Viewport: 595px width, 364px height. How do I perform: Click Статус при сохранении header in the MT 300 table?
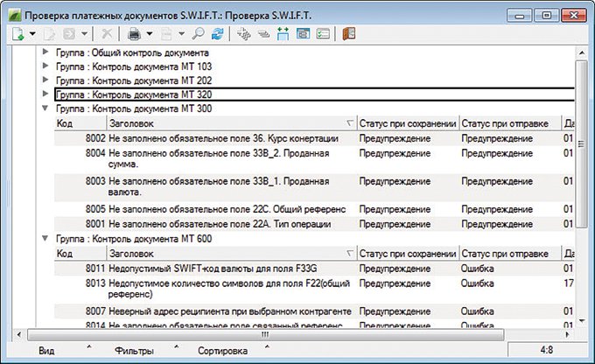pos(408,123)
